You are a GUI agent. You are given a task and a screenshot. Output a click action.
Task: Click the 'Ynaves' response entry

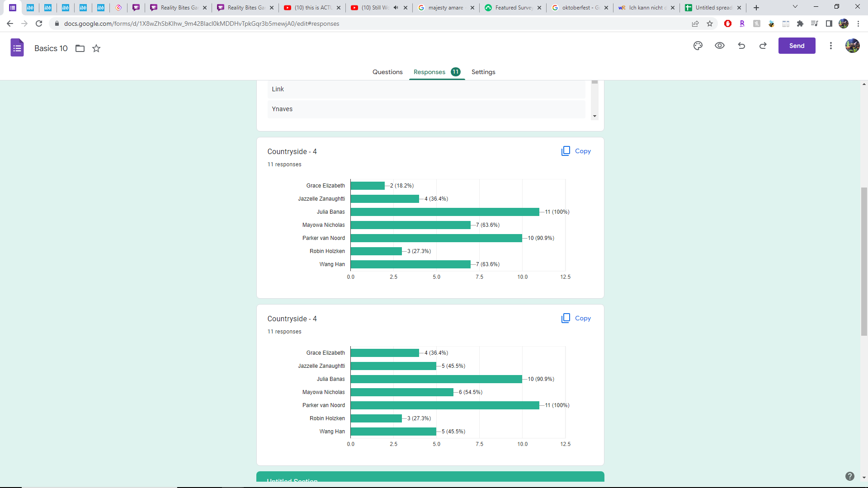coord(426,109)
